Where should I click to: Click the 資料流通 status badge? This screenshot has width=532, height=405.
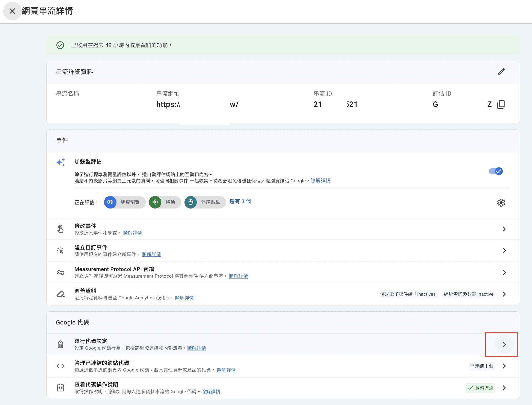click(480, 388)
